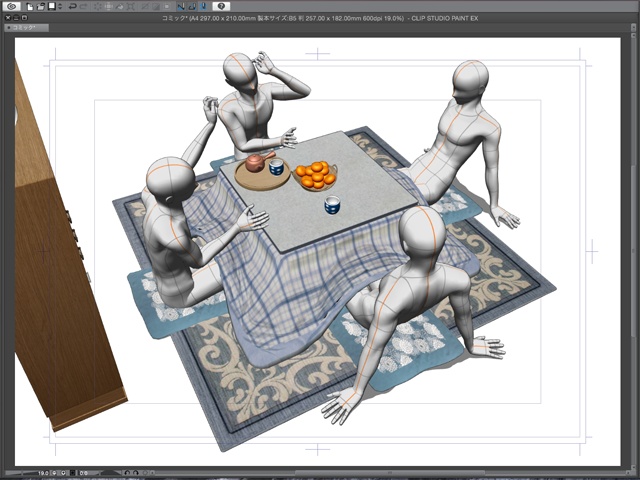Screen dimensions: 640x480
Task: Click the Clear Outside Selection icon
Action: (109, 7)
